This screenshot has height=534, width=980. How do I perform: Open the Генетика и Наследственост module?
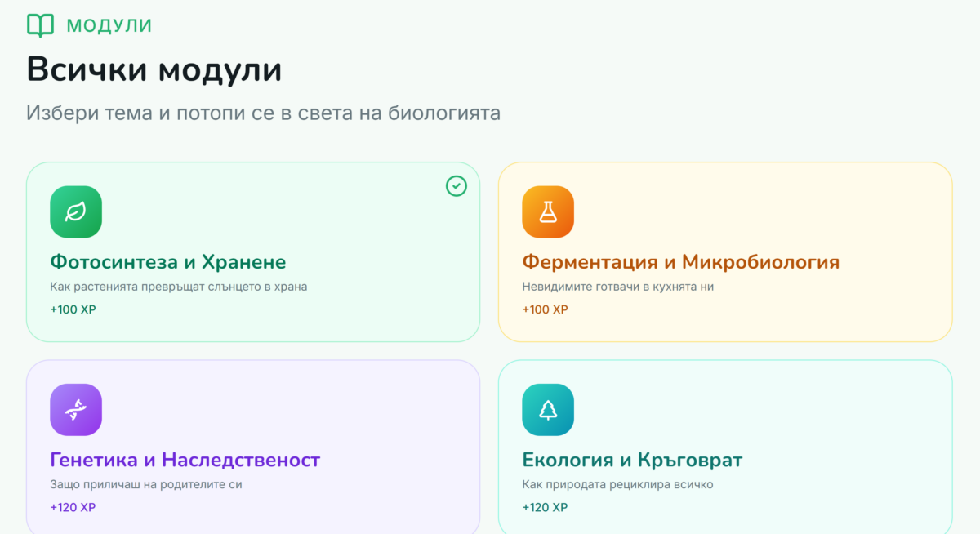pyautogui.click(x=185, y=460)
